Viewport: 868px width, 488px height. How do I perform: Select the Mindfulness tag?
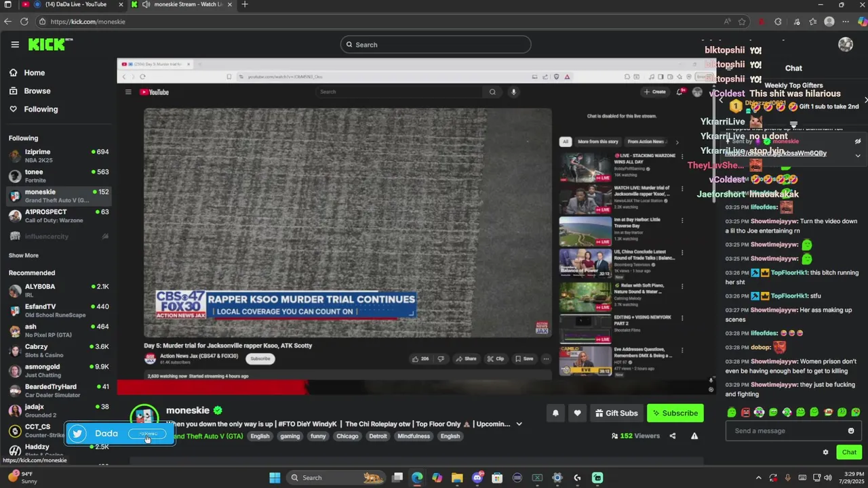coord(414,436)
